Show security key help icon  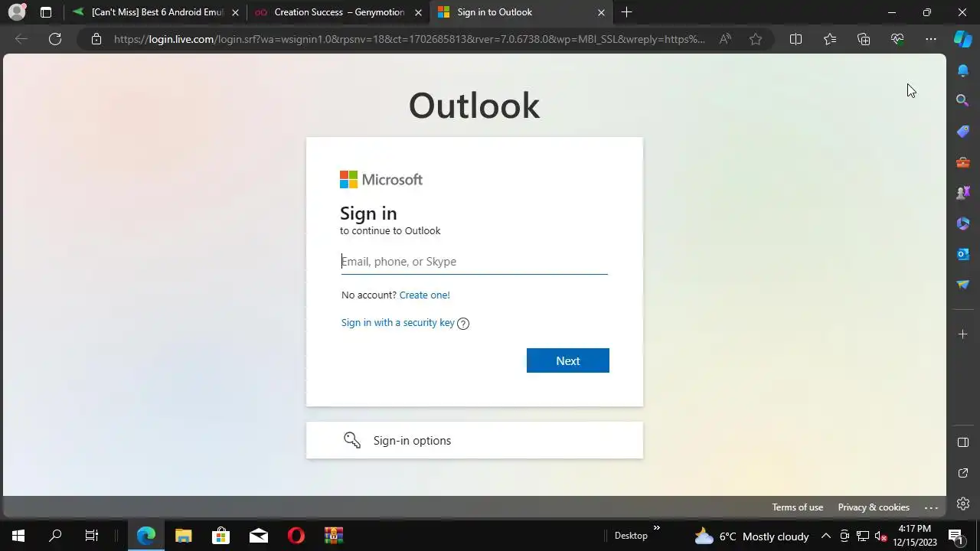463,323
